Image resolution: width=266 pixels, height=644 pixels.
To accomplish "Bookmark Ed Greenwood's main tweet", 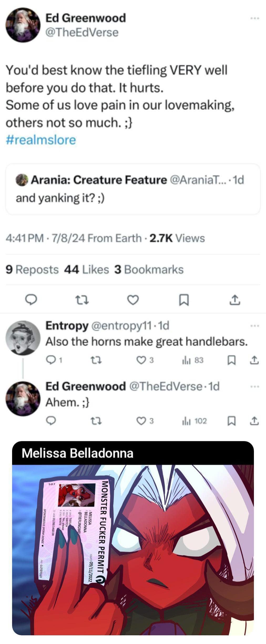I will pyautogui.click(x=184, y=300).
